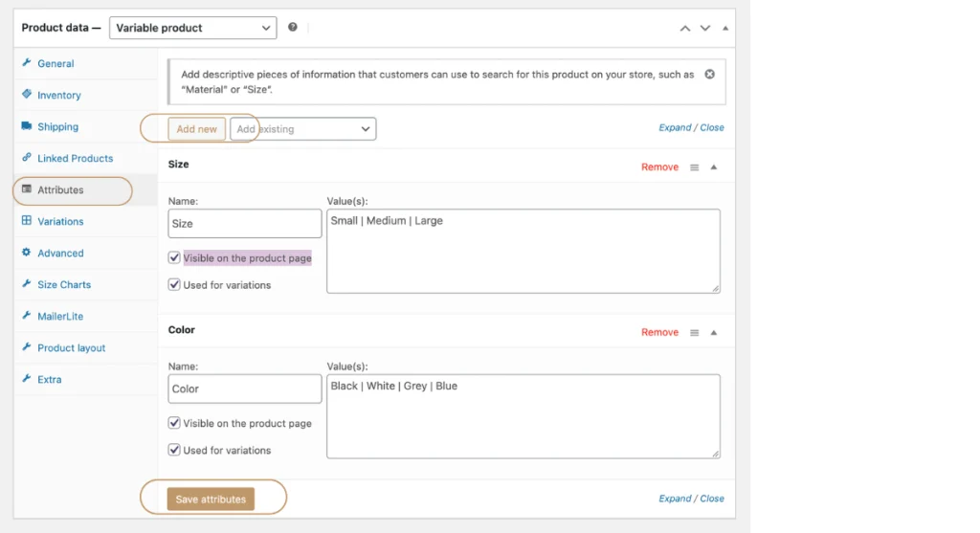Click the Shipping truck icon
980x533 pixels.
point(26,125)
